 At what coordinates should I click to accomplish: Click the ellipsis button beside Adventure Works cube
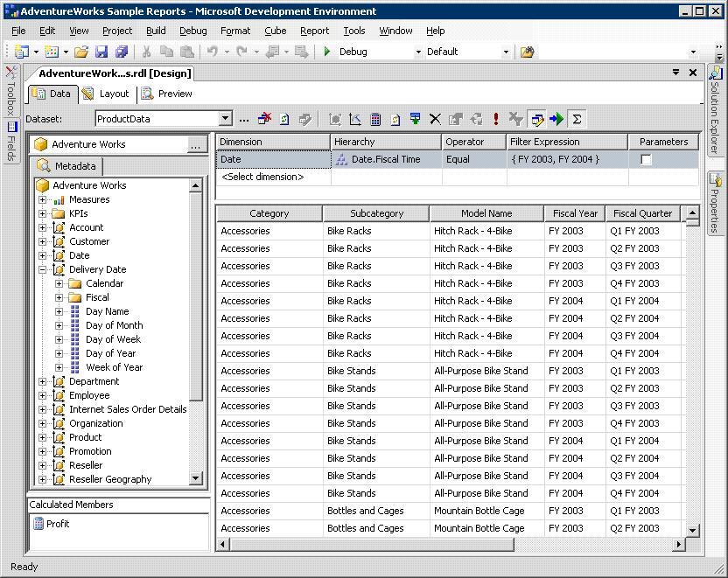(x=196, y=145)
